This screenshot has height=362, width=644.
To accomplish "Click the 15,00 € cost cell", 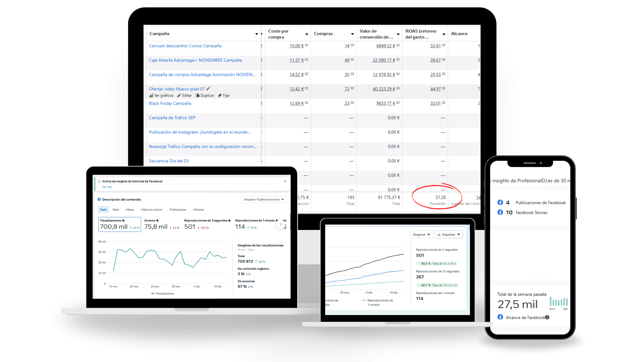I will click(x=297, y=46).
